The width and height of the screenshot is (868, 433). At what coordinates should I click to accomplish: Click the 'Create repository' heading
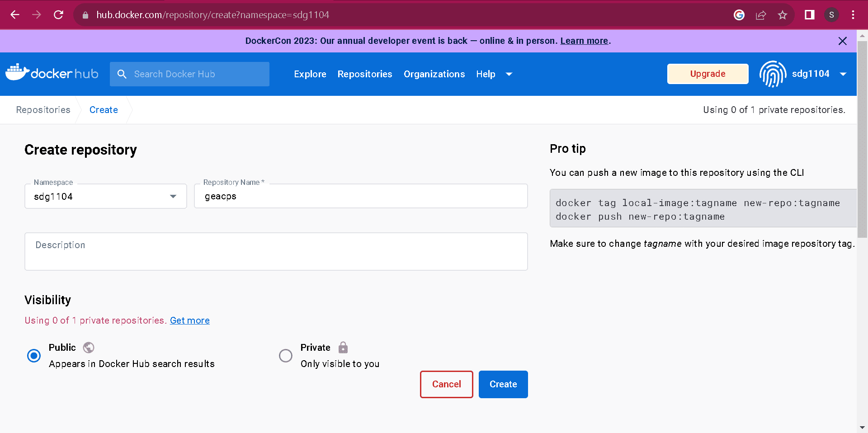80,150
